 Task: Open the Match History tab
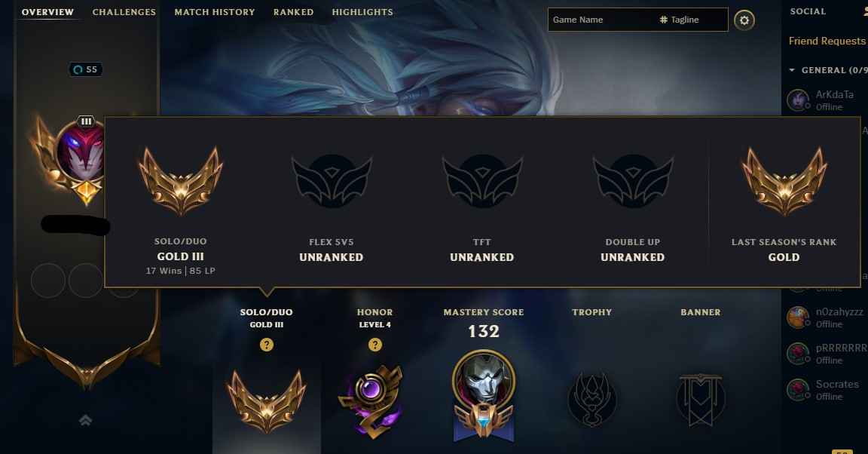click(x=215, y=12)
